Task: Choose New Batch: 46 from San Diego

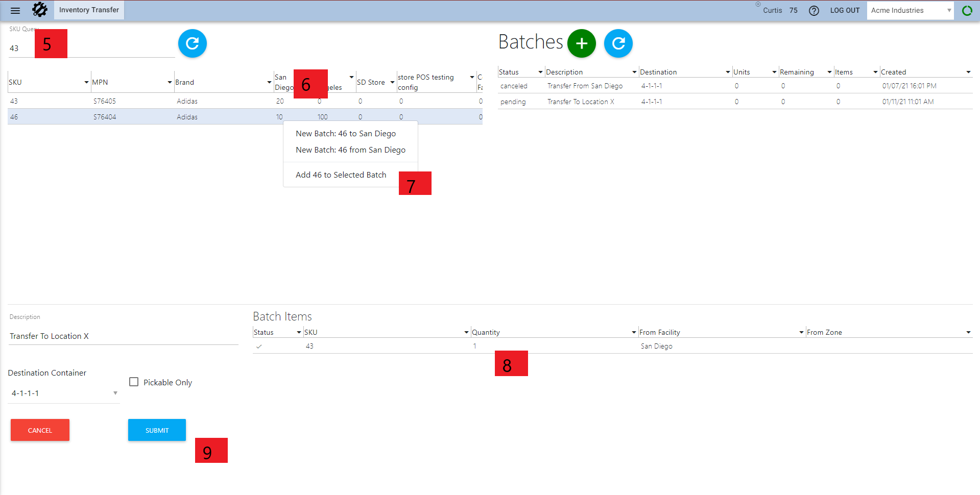Action: [x=350, y=150]
